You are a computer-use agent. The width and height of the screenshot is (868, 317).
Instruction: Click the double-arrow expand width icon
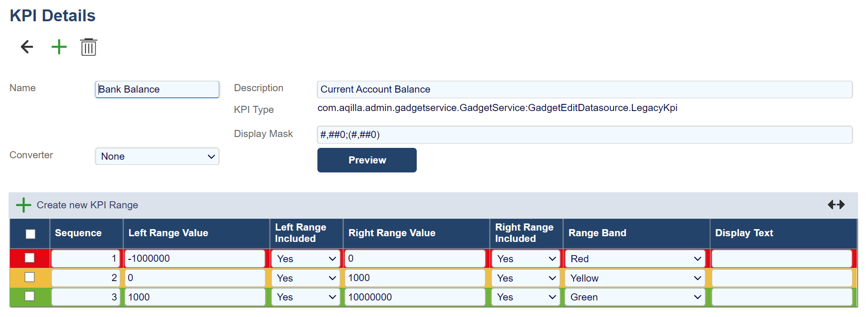point(836,205)
